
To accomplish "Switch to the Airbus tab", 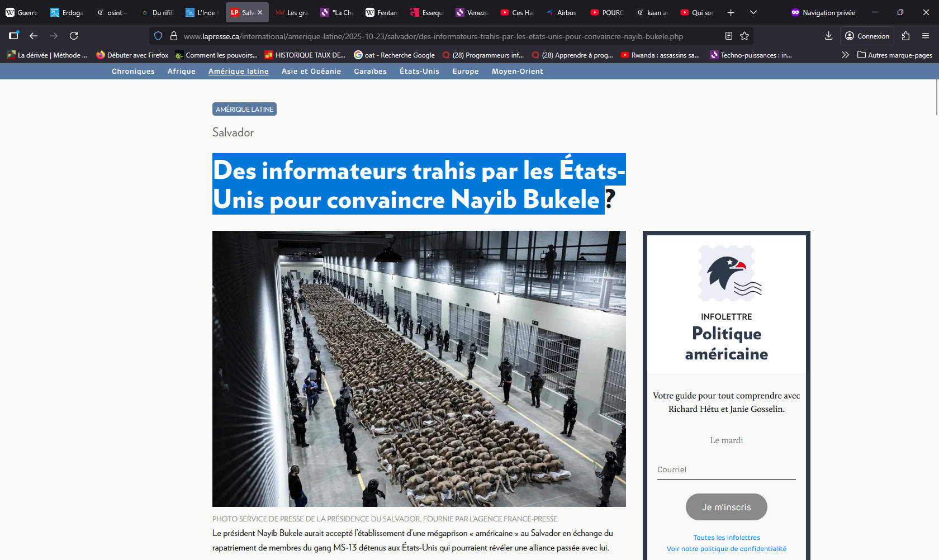I will click(x=562, y=12).
